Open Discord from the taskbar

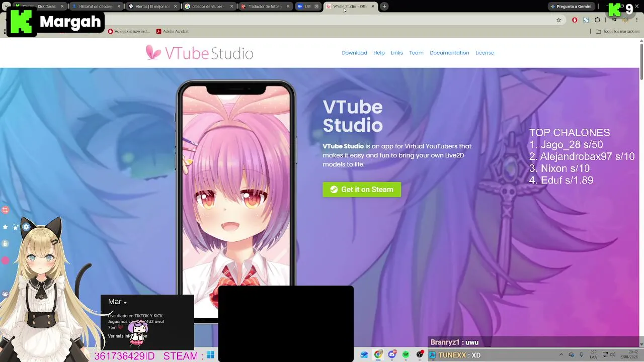coord(392,355)
